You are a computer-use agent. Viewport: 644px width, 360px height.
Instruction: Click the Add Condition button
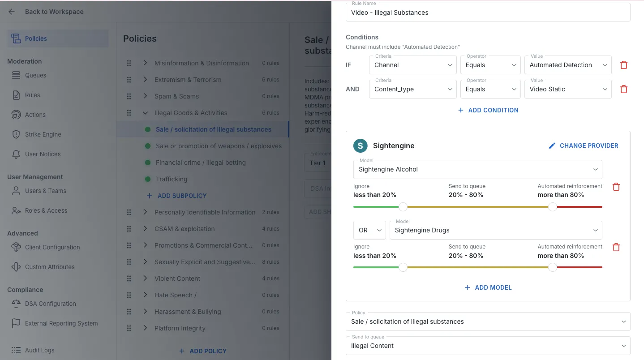[488, 110]
